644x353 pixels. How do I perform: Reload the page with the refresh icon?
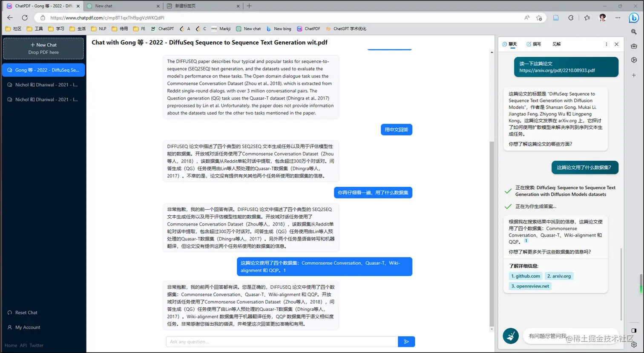tap(25, 17)
